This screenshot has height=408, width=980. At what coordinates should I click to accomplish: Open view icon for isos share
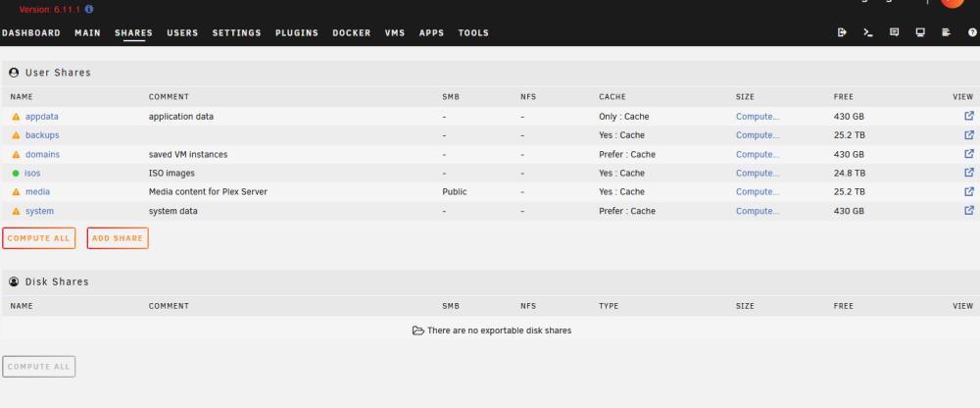[x=969, y=173]
